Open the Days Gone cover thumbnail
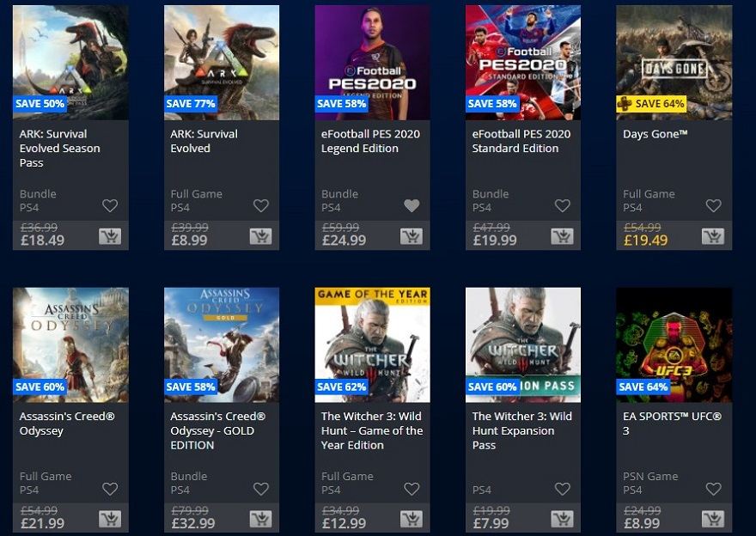This screenshot has height=536, width=756. pos(674,63)
